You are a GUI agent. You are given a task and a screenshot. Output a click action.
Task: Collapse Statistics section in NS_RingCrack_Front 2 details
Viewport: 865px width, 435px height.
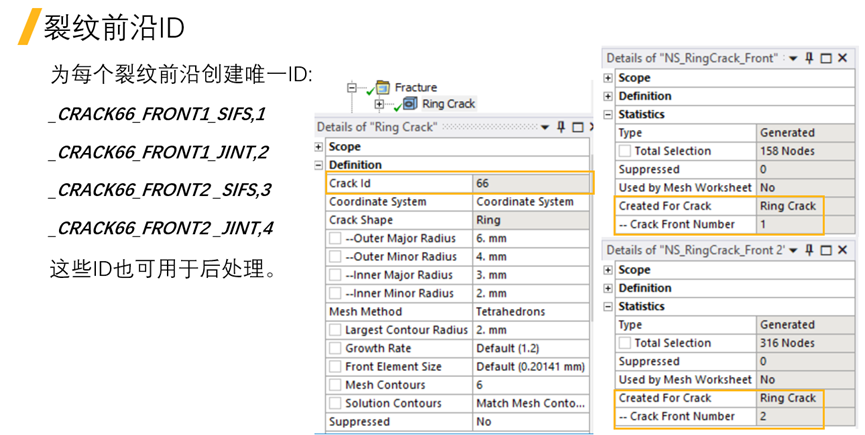point(608,307)
